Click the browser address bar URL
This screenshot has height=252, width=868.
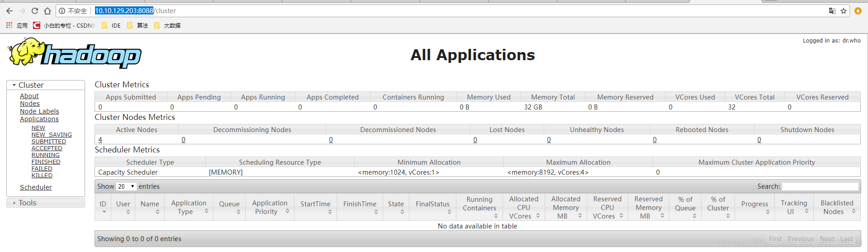click(136, 11)
